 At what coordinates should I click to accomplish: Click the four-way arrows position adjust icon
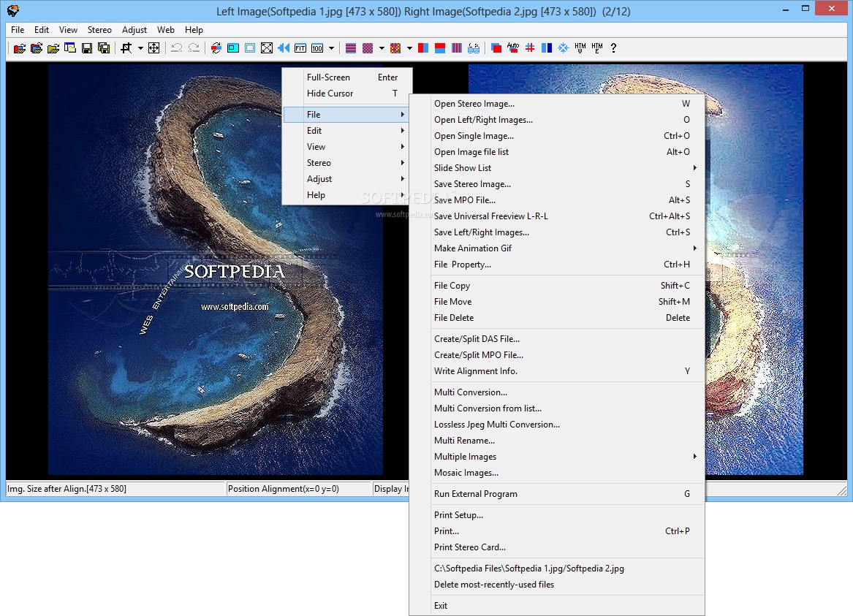[154, 47]
